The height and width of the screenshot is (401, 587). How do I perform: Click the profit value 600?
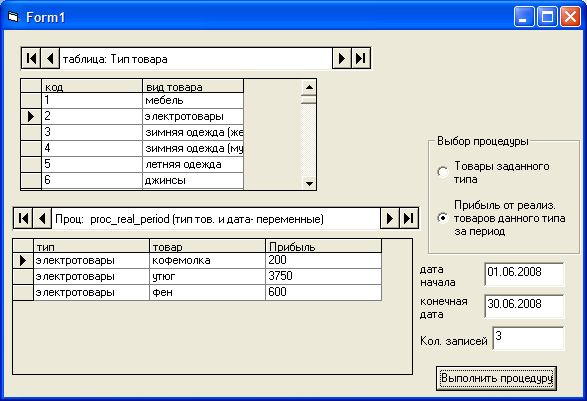(323, 292)
